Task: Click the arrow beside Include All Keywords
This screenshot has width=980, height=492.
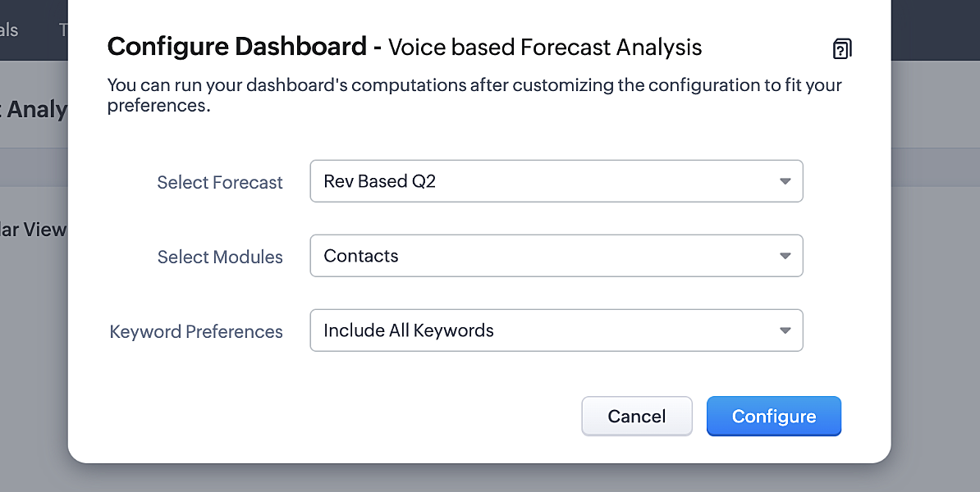Action: [x=785, y=330]
